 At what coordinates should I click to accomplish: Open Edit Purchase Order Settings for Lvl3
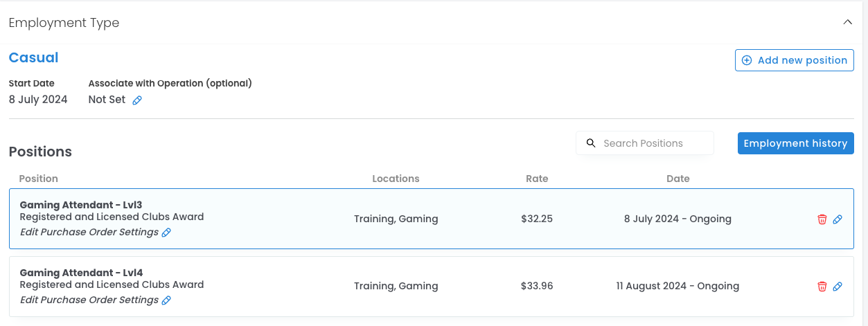[x=89, y=232]
